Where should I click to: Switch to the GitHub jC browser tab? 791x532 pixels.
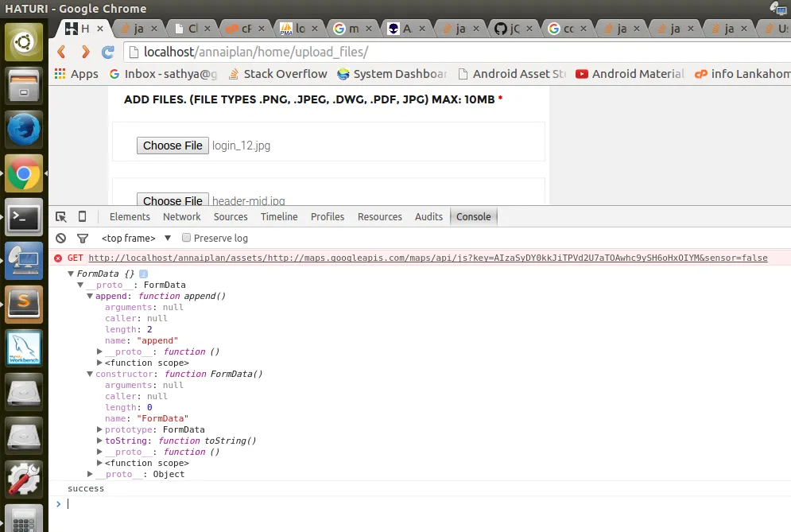click(513, 29)
